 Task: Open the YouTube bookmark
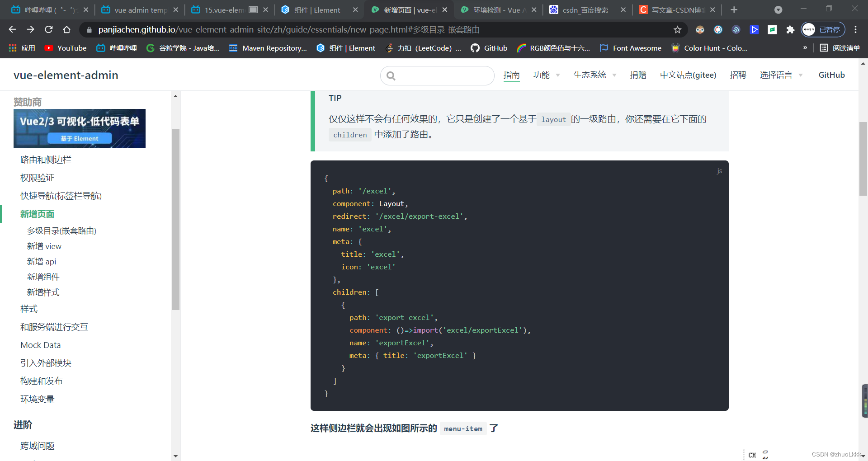tap(66, 48)
